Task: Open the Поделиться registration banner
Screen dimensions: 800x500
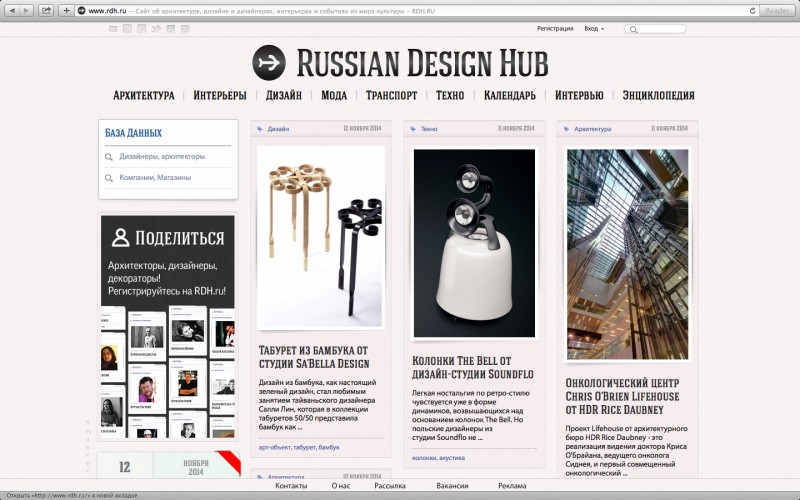Action: [x=168, y=327]
